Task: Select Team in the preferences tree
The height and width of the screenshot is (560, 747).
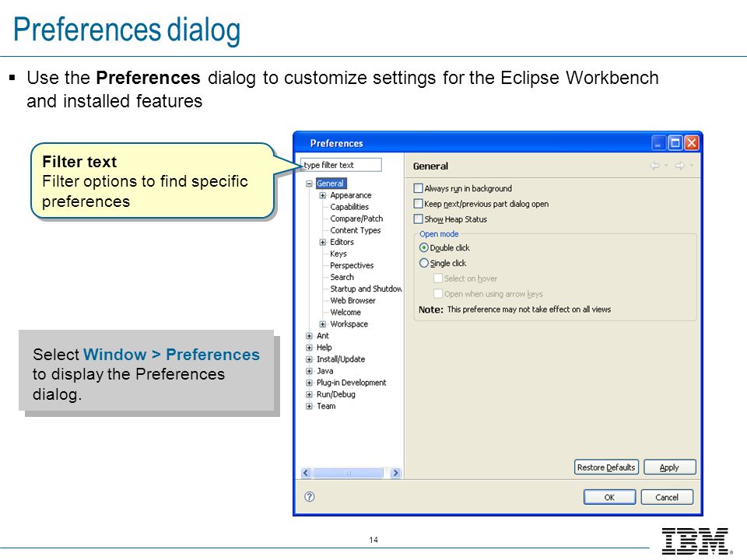Action: pos(326,406)
